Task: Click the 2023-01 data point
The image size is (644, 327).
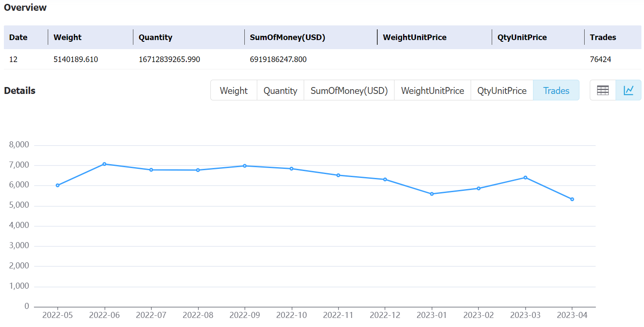Action: click(x=432, y=194)
